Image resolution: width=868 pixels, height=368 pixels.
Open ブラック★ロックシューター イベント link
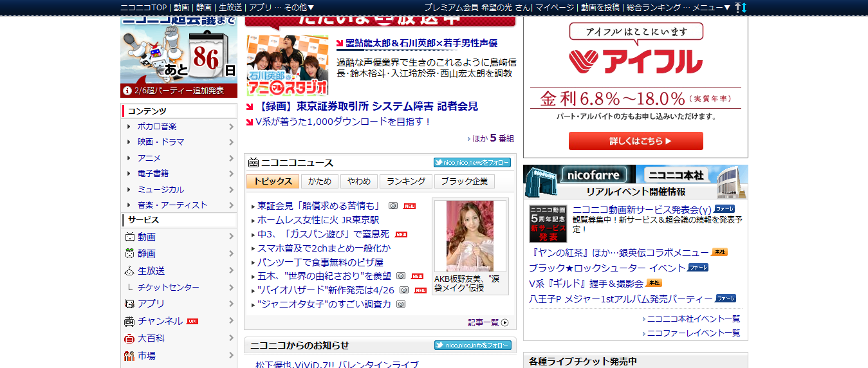coord(607,268)
